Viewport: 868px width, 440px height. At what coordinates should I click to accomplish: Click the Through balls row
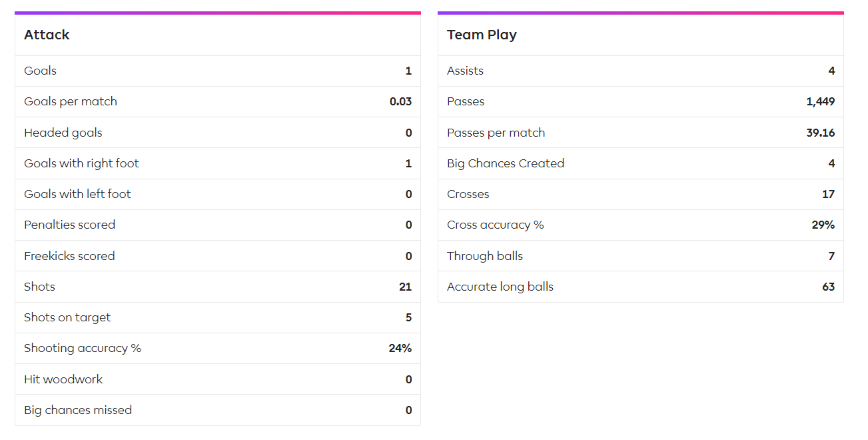[x=641, y=256]
